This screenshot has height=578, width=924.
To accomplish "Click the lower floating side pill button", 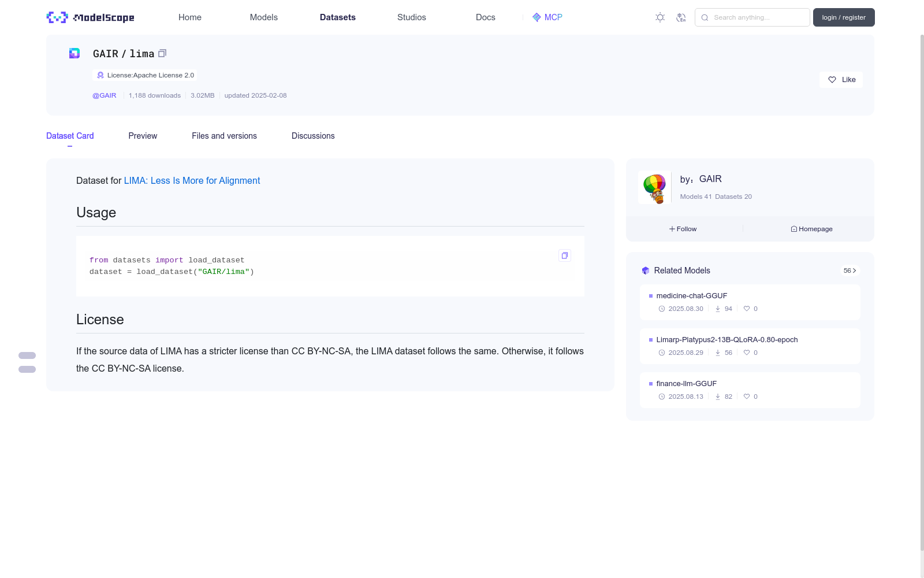I will coord(27,369).
